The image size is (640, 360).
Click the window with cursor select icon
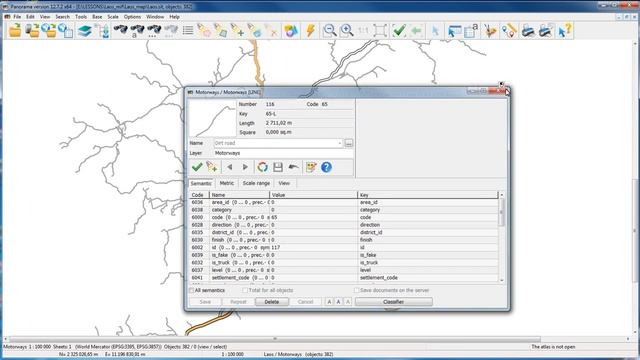pyautogui.click(x=453, y=31)
